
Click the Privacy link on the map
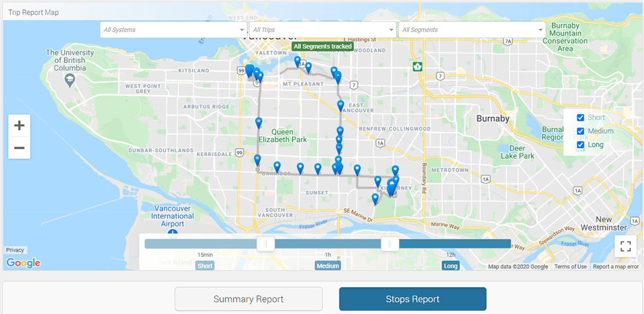(15, 250)
